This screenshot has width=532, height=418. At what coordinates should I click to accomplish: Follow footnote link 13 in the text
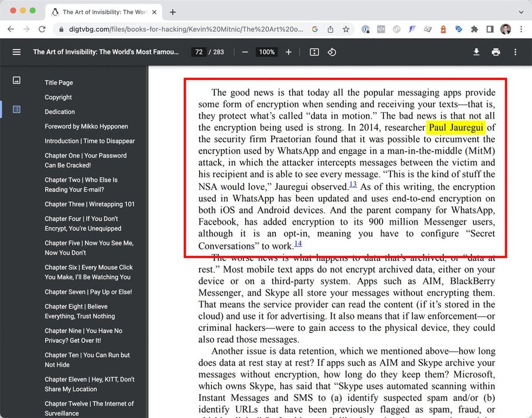click(x=353, y=185)
